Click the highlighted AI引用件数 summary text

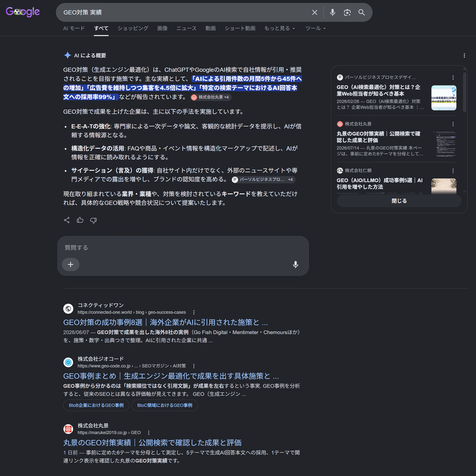183,88
